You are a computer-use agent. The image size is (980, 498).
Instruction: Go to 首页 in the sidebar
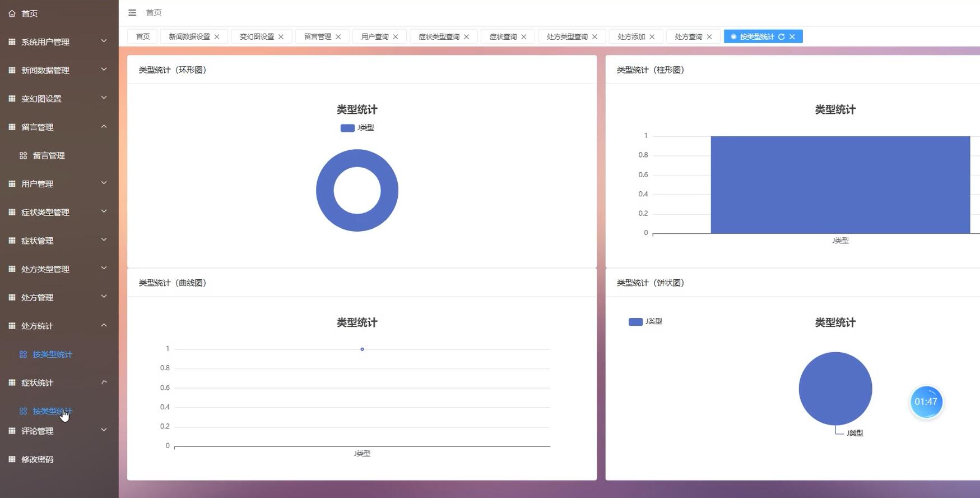[x=29, y=13]
